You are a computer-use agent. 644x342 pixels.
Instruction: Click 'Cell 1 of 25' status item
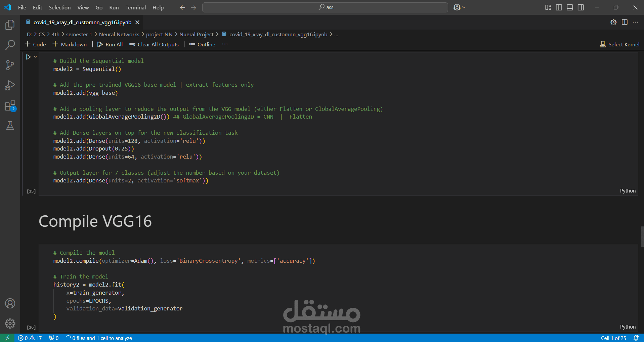tap(613, 338)
